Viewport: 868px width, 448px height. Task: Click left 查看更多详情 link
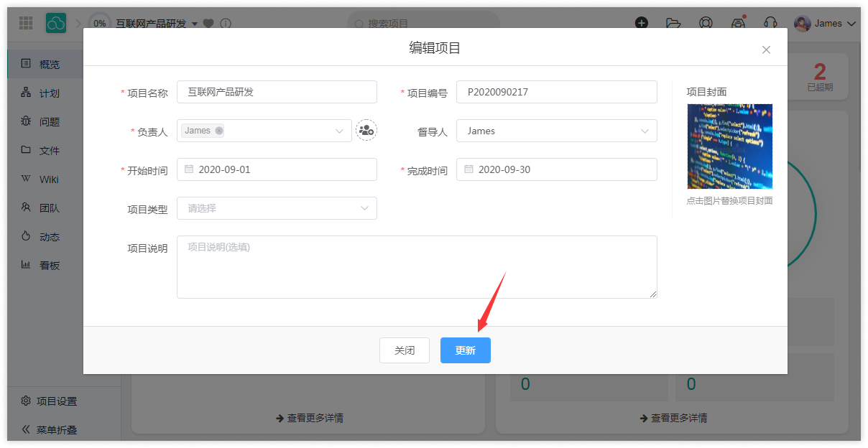(x=309, y=418)
